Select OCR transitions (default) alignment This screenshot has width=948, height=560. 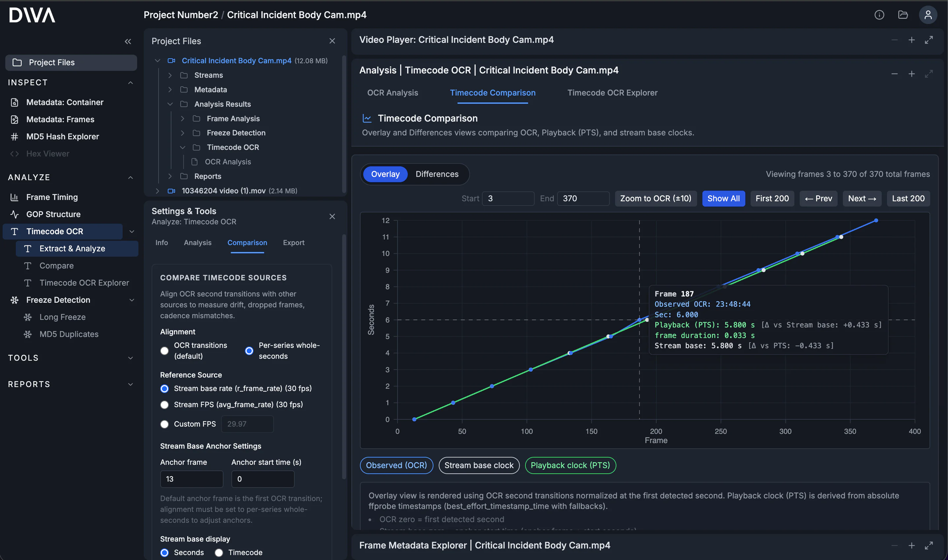[164, 350]
